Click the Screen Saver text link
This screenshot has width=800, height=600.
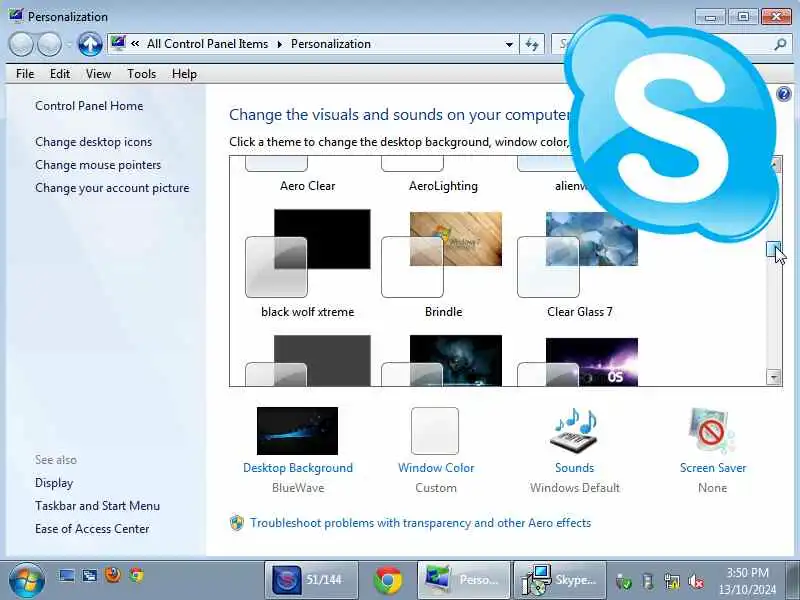click(713, 468)
